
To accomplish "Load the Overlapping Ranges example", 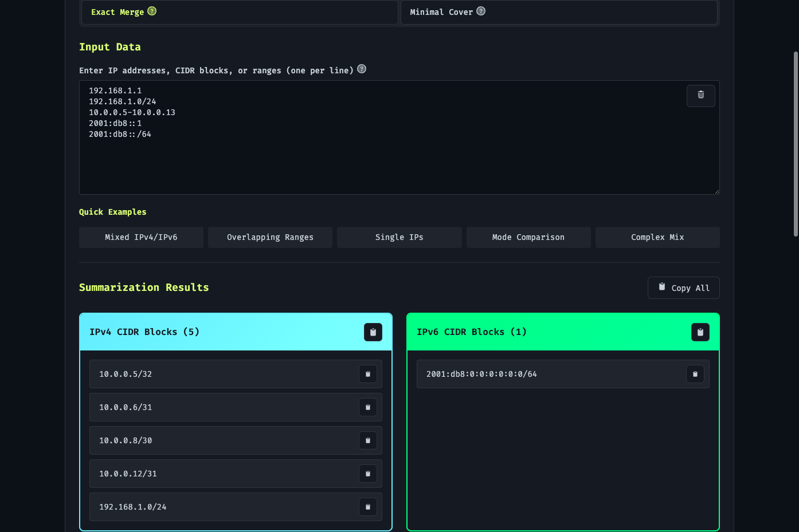I will pyautogui.click(x=270, y=237).
